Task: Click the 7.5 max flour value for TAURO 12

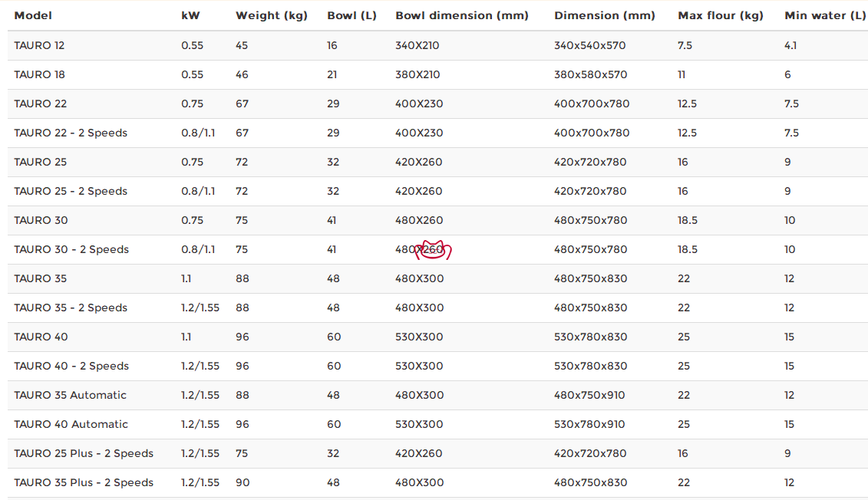Action: 685,45
